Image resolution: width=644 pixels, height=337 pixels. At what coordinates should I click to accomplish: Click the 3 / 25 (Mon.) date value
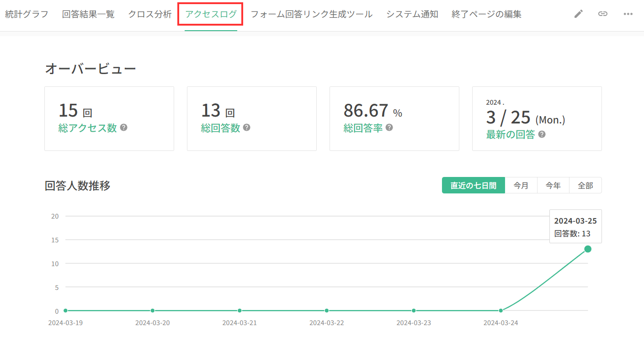pos(526,118)
